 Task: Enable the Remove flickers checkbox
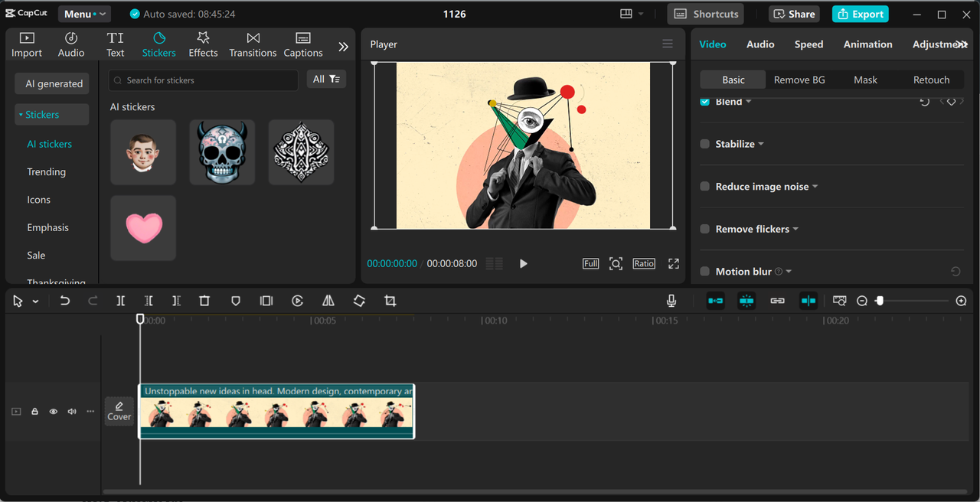[705, 229]
